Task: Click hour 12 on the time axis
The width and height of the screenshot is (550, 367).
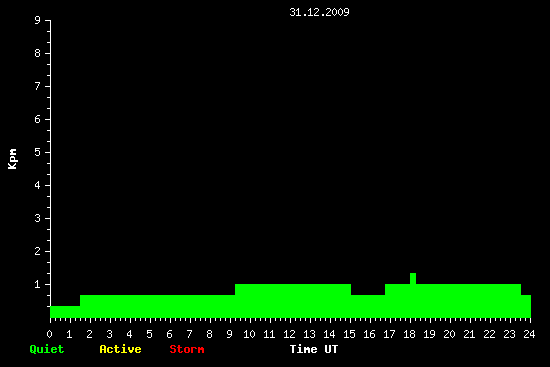Action: point(289,334)
